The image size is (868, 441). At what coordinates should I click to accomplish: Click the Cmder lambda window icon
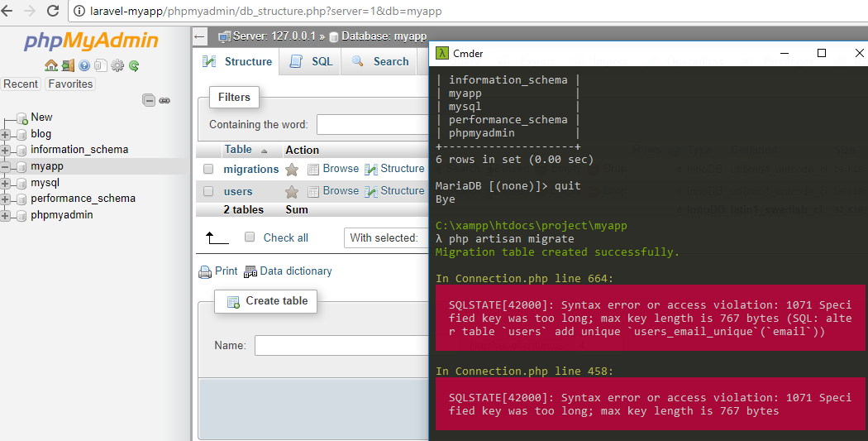[441, 53]
